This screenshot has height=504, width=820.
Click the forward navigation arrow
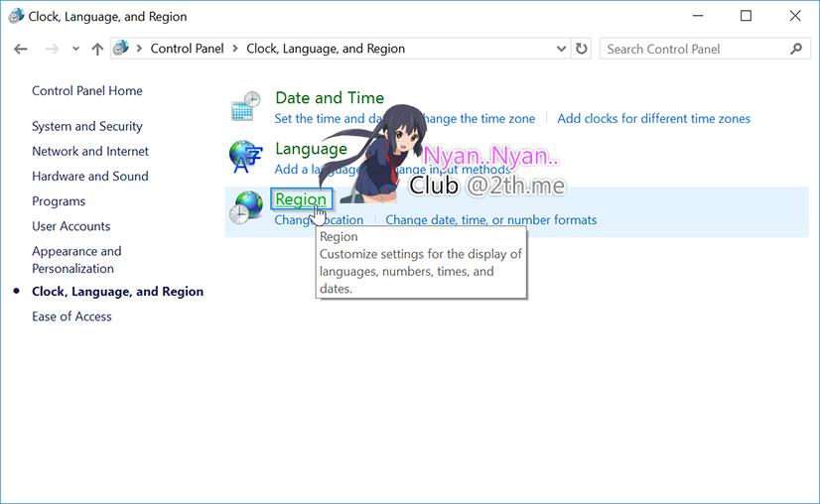point(52,50)
